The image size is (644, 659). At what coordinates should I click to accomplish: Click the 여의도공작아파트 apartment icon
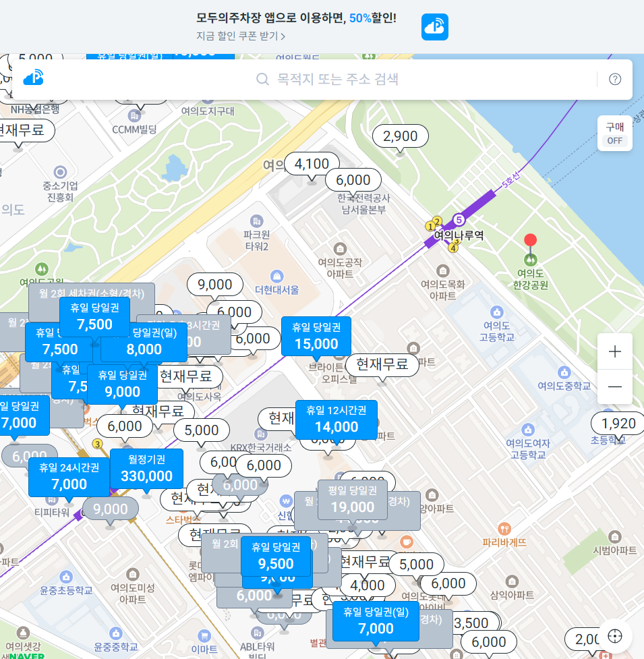tap(340, 249)
